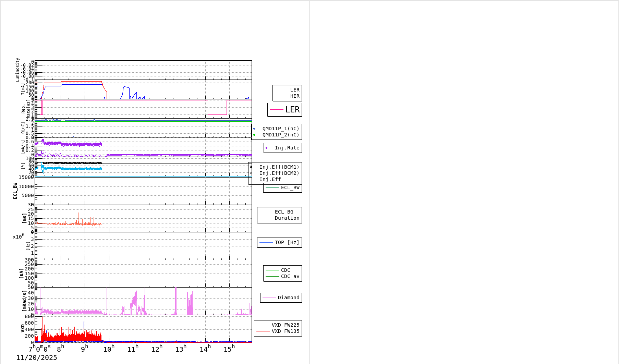Click the 10h time axis label
The image size is (619, 364).
tap(109, 349)
